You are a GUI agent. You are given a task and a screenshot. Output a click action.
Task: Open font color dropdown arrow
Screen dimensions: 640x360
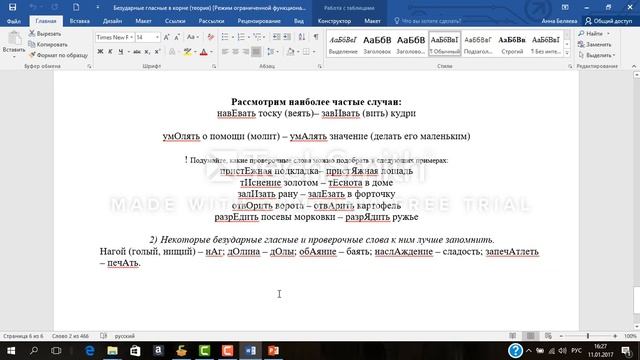tap(211, 52)
